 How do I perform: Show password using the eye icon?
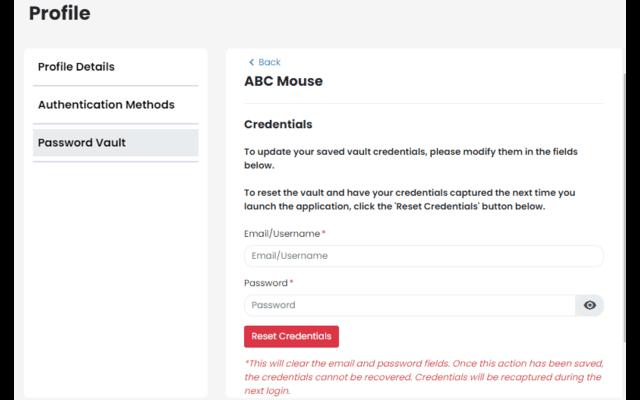point(590,305)
